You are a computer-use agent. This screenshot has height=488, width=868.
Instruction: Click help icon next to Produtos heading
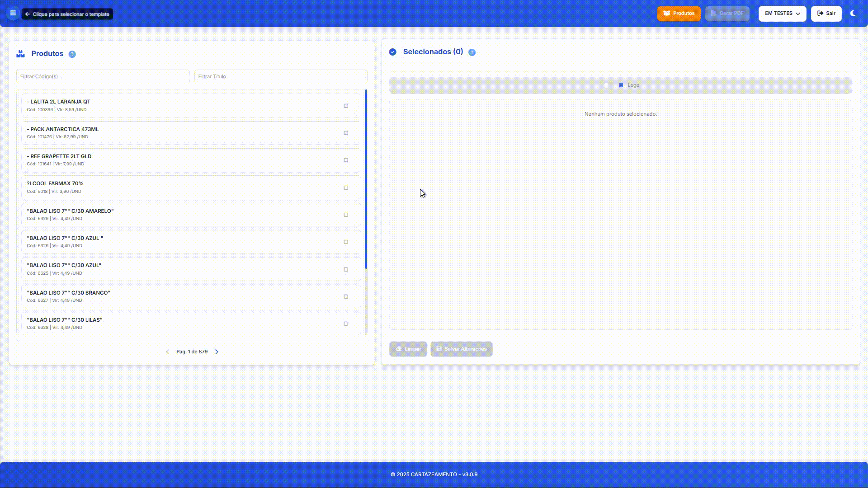click(72, 54)
